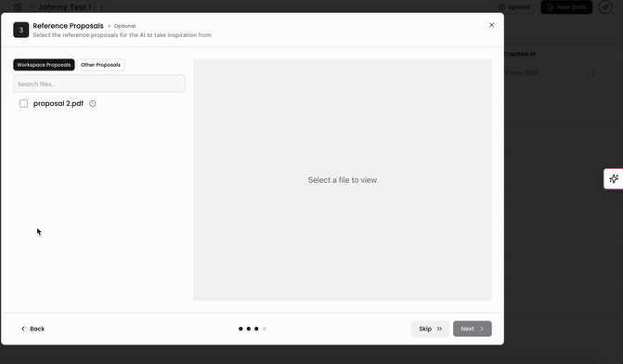Click the New Draft button in background
This screenshot has height=364, width=623.
coord(566,7)
